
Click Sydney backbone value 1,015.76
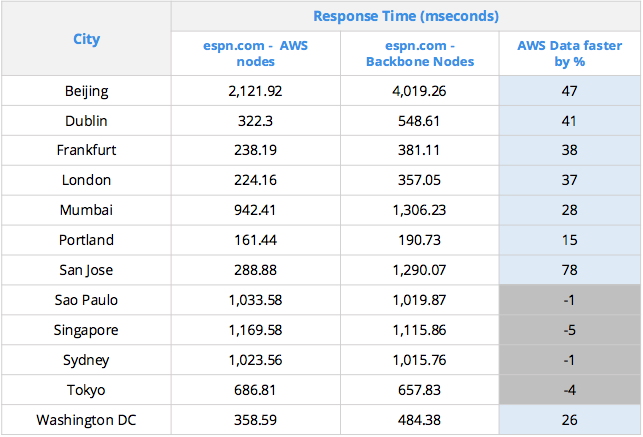tap(419, 360)
